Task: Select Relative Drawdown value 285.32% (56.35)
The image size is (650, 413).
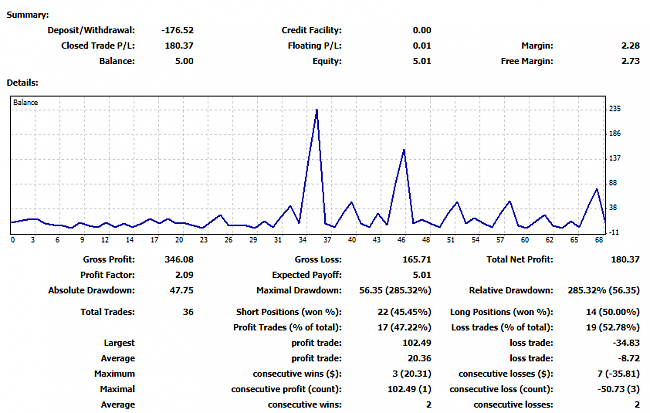Action: [604, 290]
